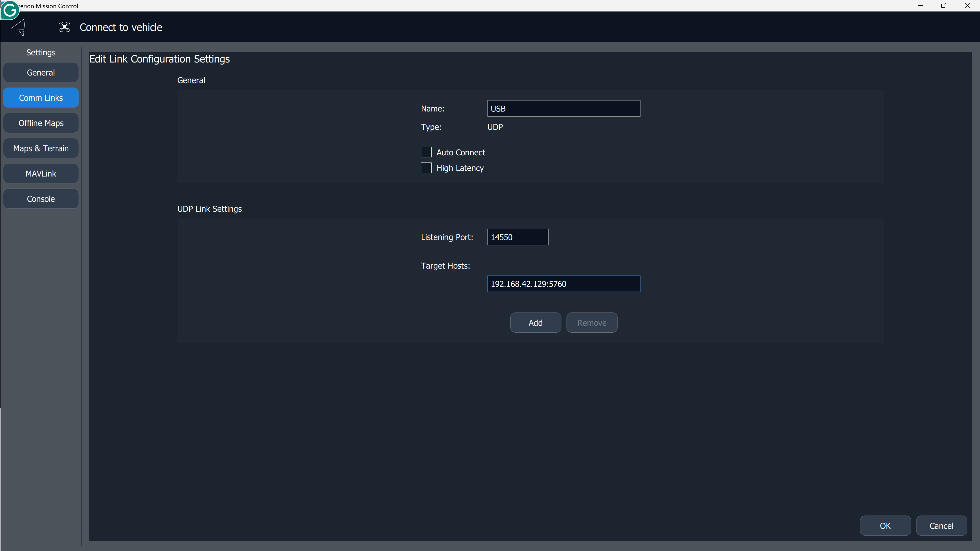This screenshot has height=551, width=980.
Task: Confirm link settings with OK
Action: [x=885, y=526]
